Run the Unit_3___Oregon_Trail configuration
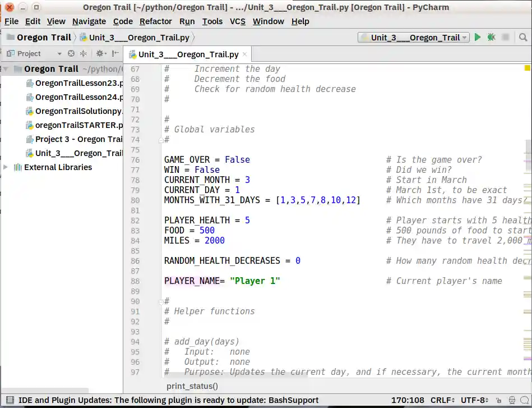This screenshot has width=532, height=408. pyautogui.click(x=477, y=37)
